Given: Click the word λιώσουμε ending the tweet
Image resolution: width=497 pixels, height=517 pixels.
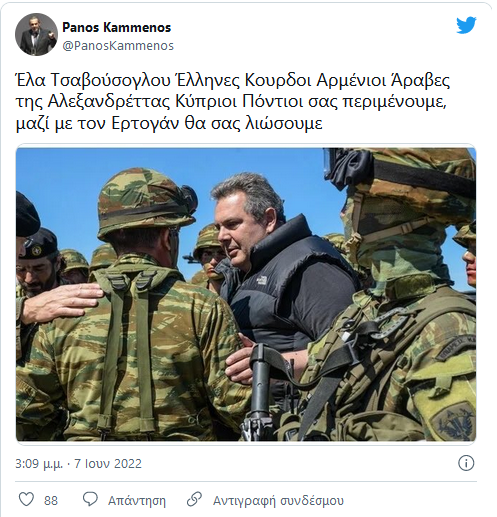Looking at the screenshot, I should (x=284, y=123).
